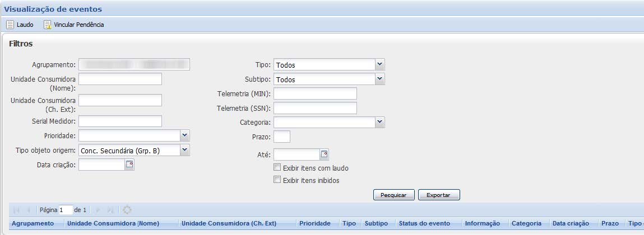Open the Data criação calendar picker
The image size is (644, 235).
click(x=129, y=164)
